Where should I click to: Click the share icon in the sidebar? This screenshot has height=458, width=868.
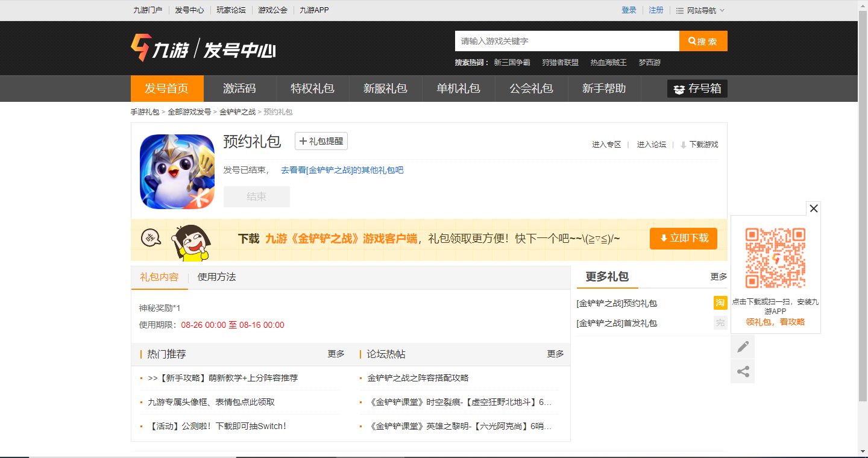click(743, 371)
